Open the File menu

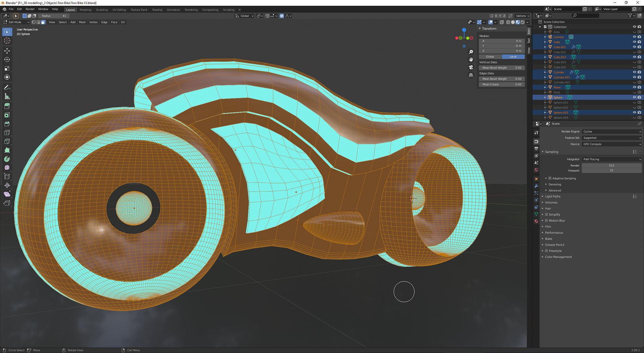[x=11, y=9]
